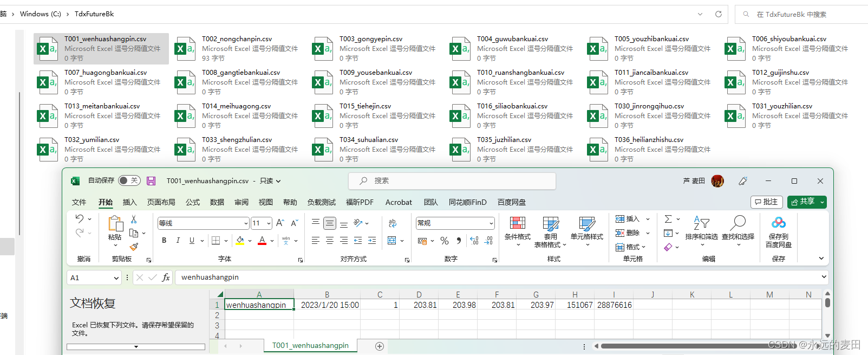Switch to the 页面布局 Page Layout tab
The image size is (868, 355).
point(161,202)
